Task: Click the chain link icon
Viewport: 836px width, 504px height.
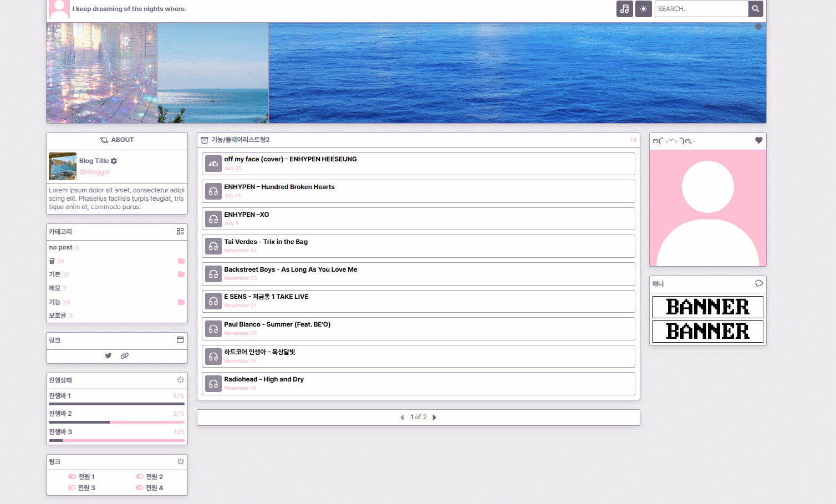Action: point(125,356)
